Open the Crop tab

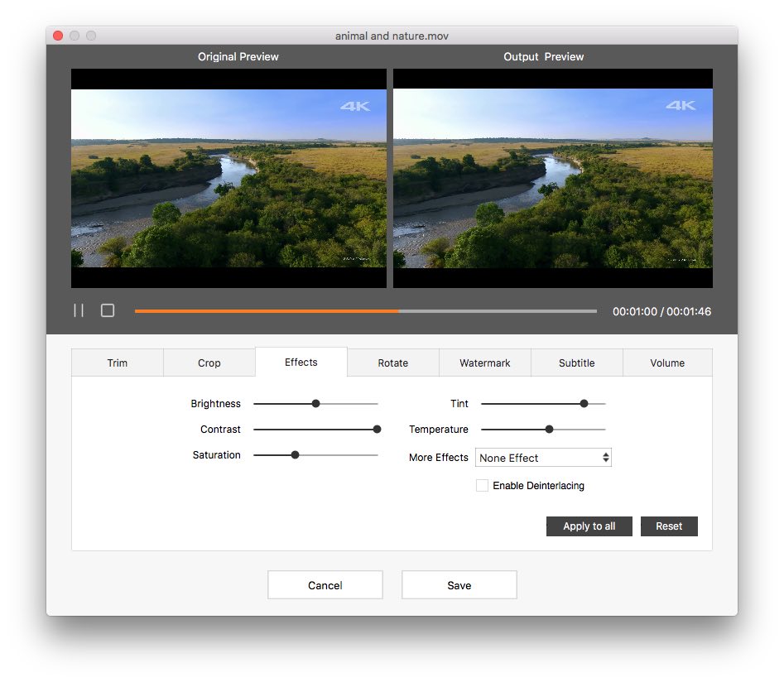(209, 363)
